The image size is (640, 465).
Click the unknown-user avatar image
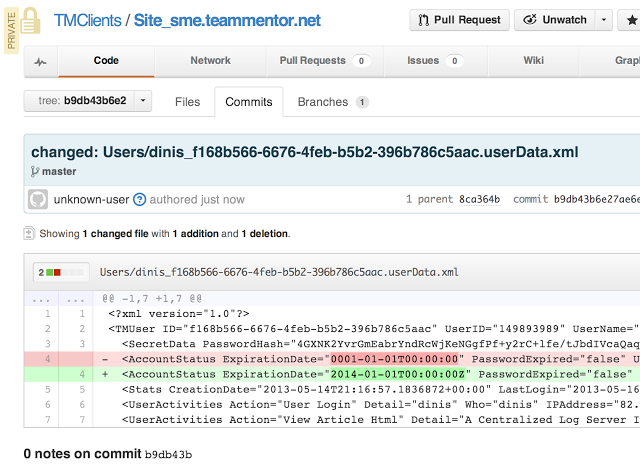click(x=37, y=199)
